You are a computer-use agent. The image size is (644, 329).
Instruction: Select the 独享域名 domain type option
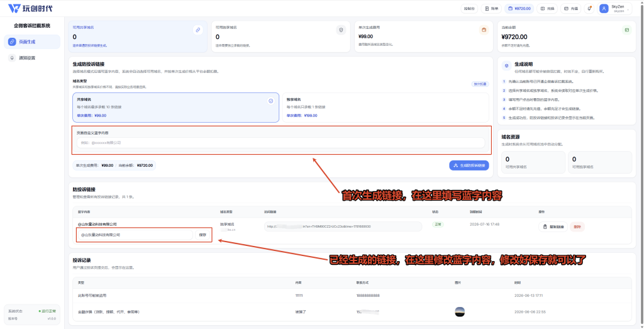tap(386, 108)
